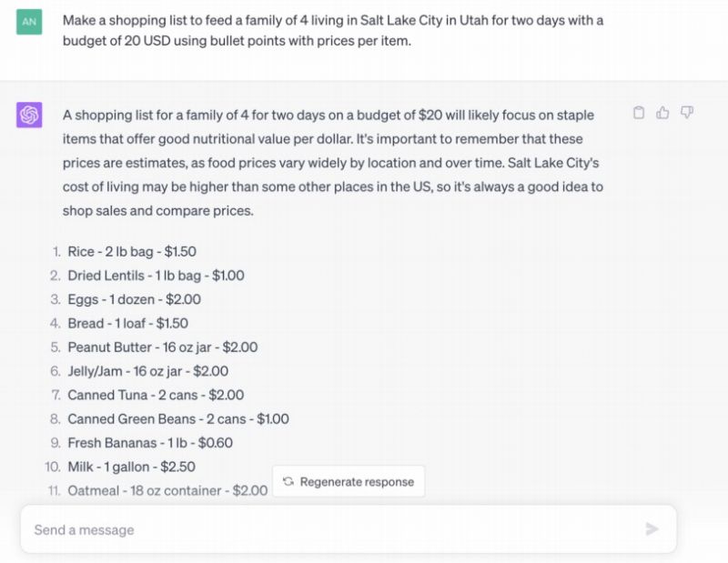Copy the response with the clipboard icon
This screenshot has width=728, height=563.
pos(639,113)
